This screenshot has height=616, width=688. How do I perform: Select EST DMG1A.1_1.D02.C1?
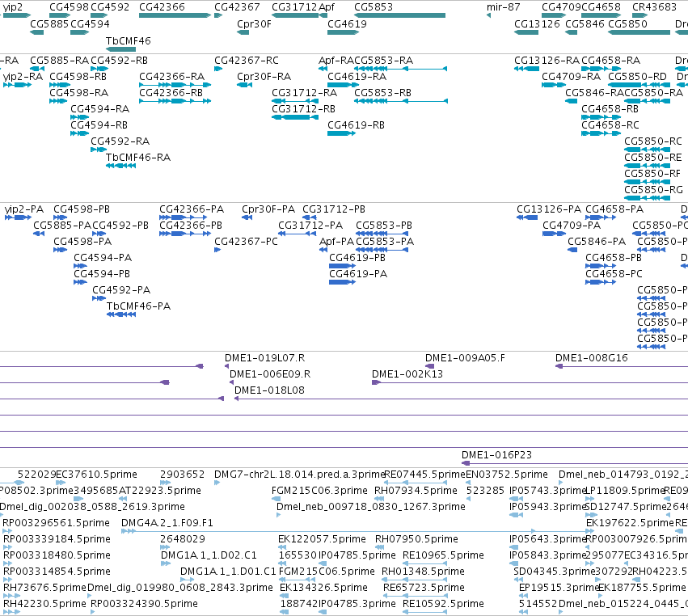[209, 555]
